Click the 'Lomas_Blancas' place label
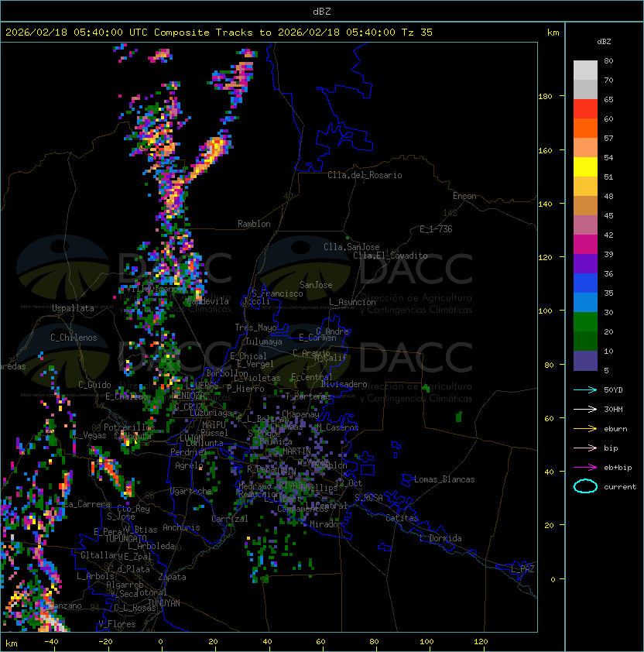Screen dimensions: 644x652 pyautogui.click(x=444, y=479)
